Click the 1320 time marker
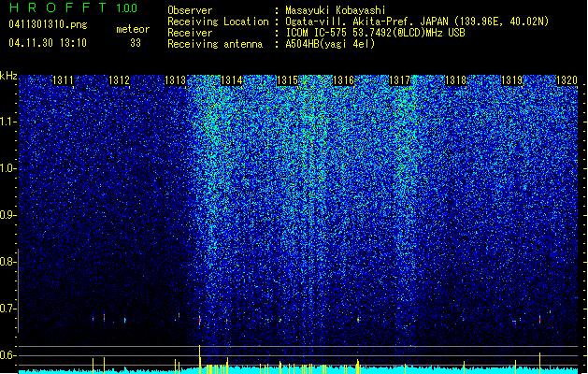Image resolution: width=588 pixels, height=374 pixels. coord(566,80)
